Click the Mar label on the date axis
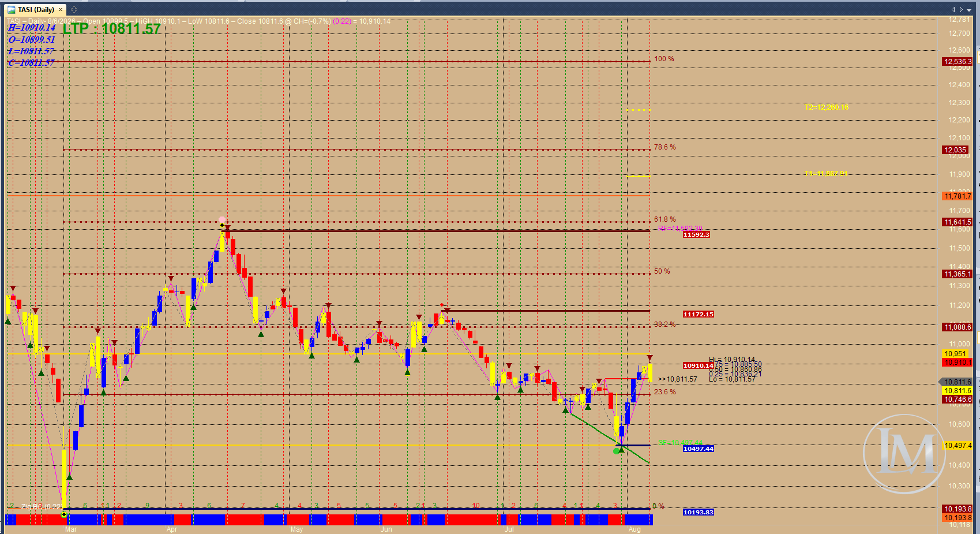This screenshot has width=980, height=534. point(71,529)
